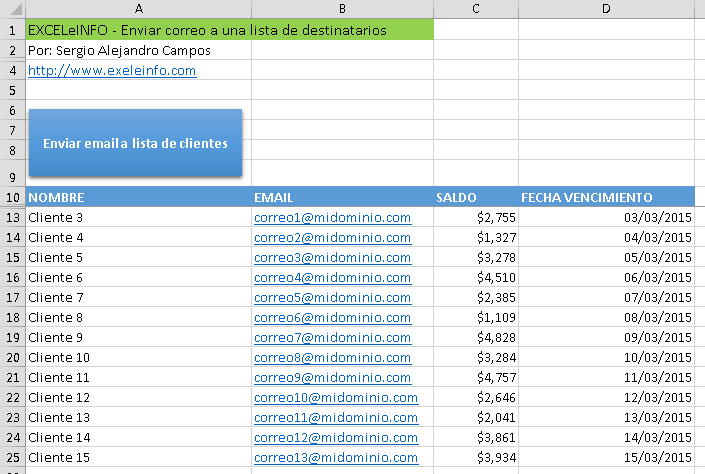This screenshot has width=705, height=474.
Task: Select the cell containing Cliente 7
Action: [x=138, y=297]
